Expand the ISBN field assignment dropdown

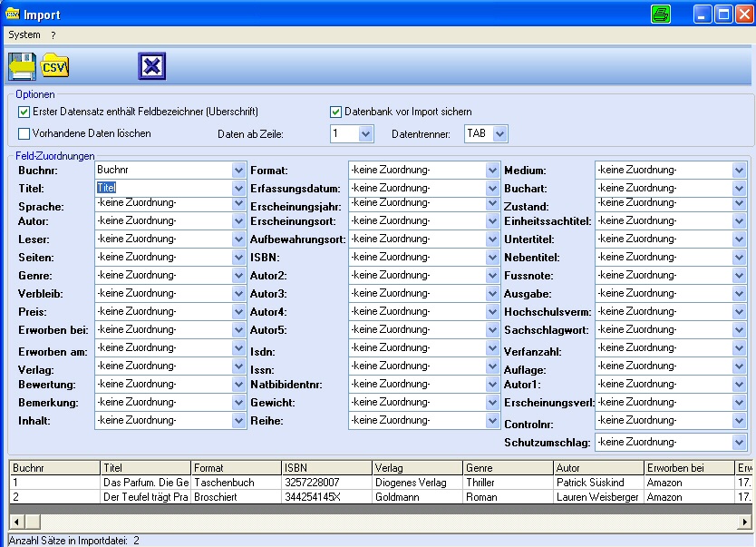coord(492,257)
